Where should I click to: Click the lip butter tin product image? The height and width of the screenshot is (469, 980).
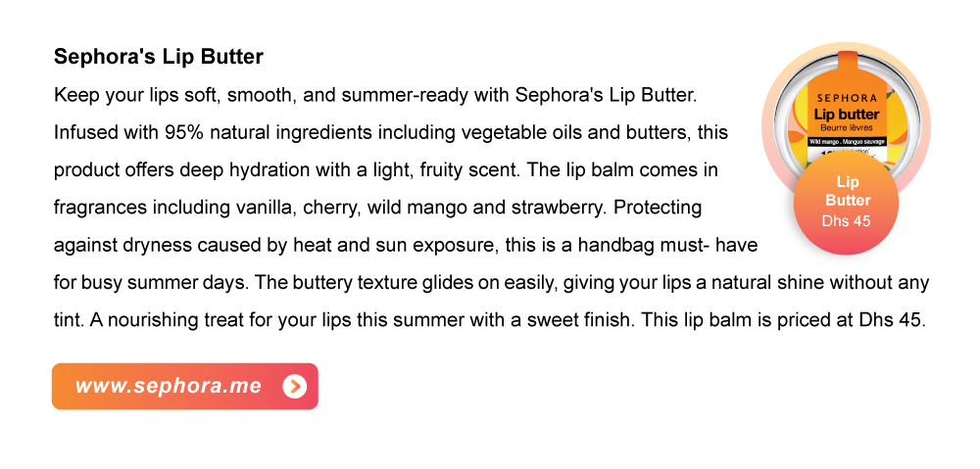coord(846,118)
